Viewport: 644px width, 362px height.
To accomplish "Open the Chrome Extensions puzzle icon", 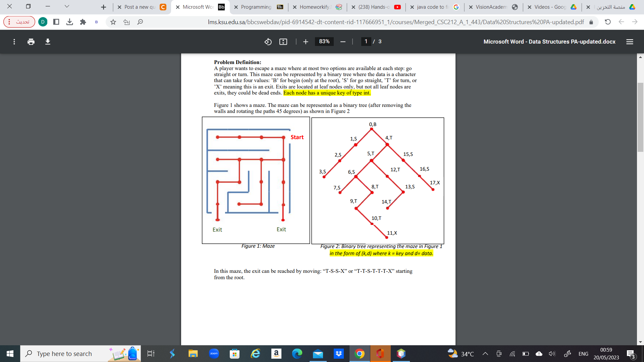I will (x=83, y=22).
